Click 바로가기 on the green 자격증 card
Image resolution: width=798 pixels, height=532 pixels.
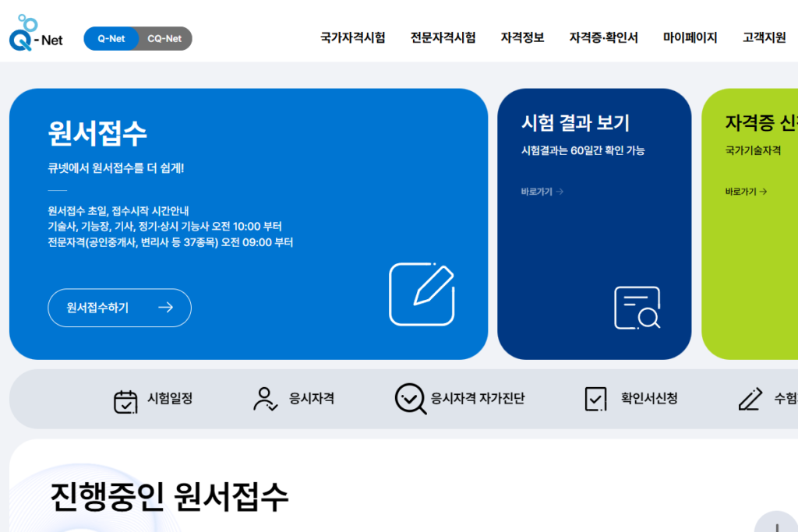744,191
